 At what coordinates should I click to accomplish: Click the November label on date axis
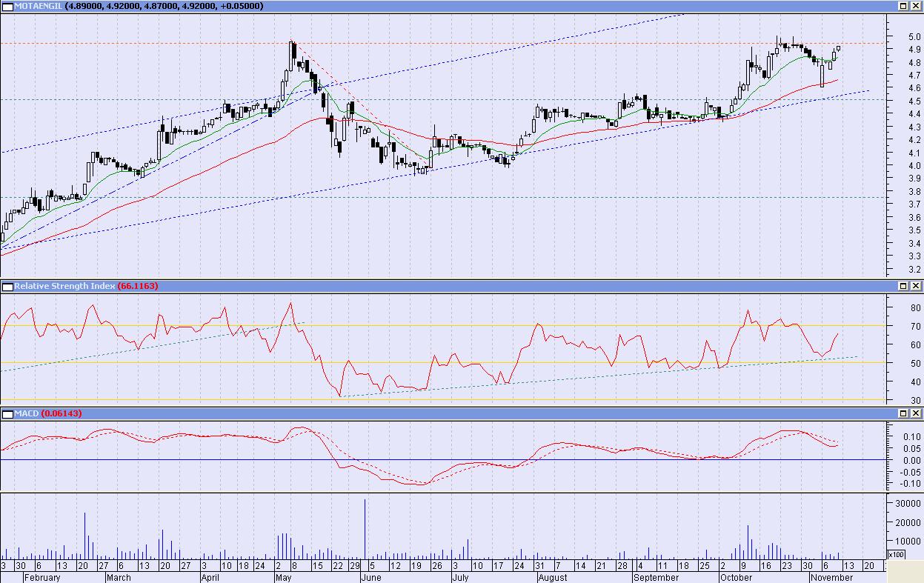point(831,577)
